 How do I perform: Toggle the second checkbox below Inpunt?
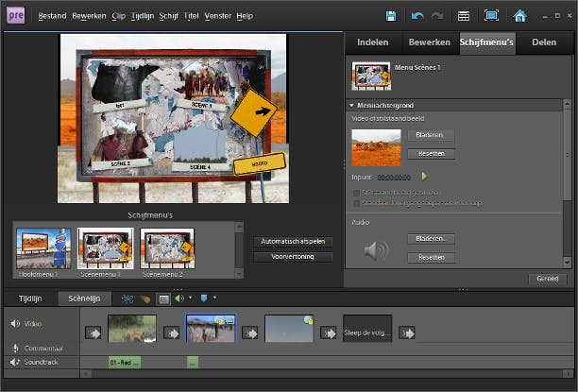tap(356, 202)
